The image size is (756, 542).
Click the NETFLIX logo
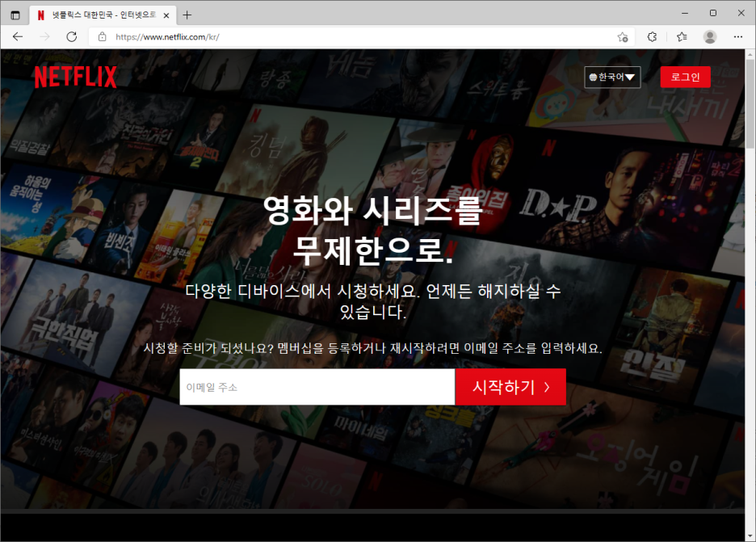tap(76, 78)
